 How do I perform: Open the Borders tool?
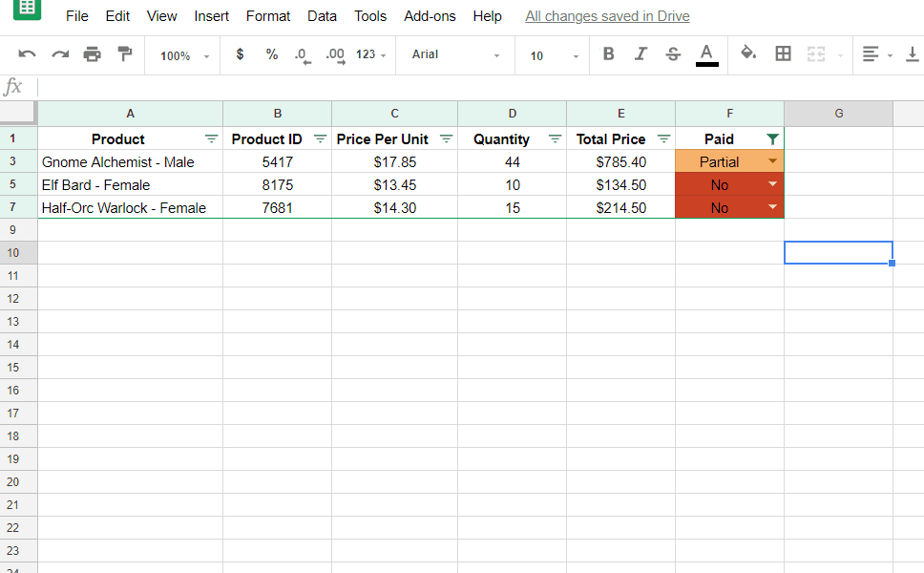click(783, 54)
